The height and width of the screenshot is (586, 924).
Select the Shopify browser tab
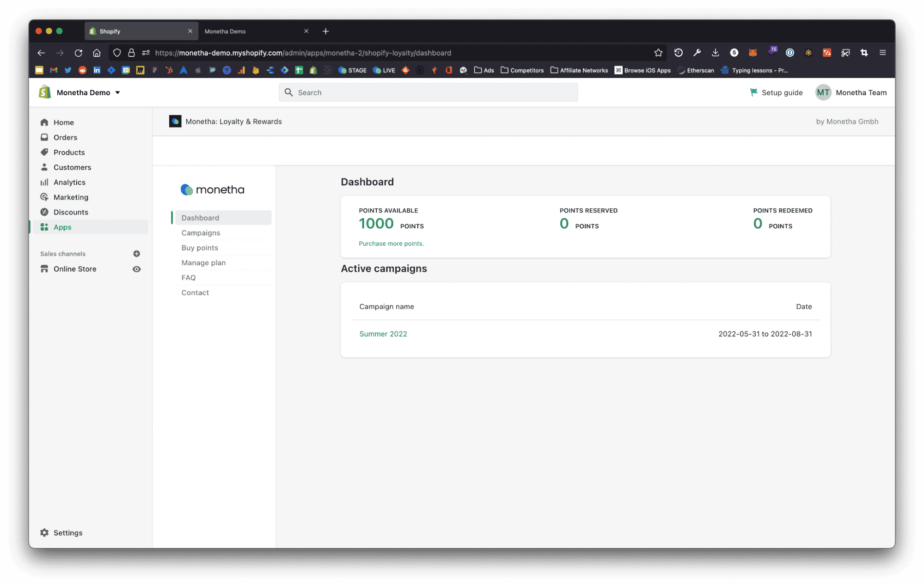point(141,31)
